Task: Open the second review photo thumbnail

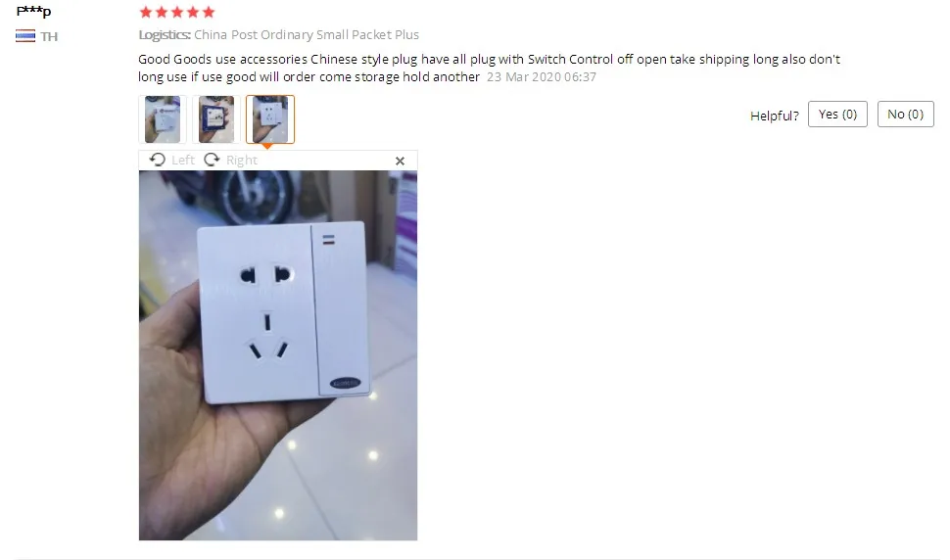Action: pos(216,119)
